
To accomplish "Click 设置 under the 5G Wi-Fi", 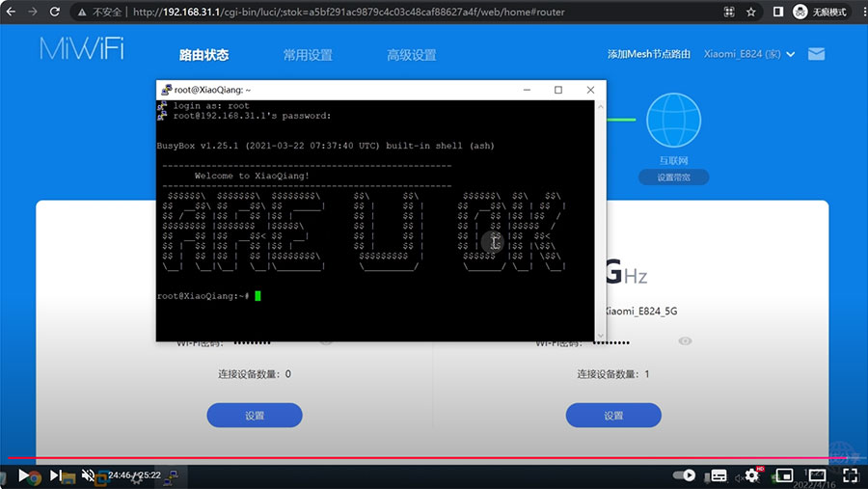I will (613, 416).
